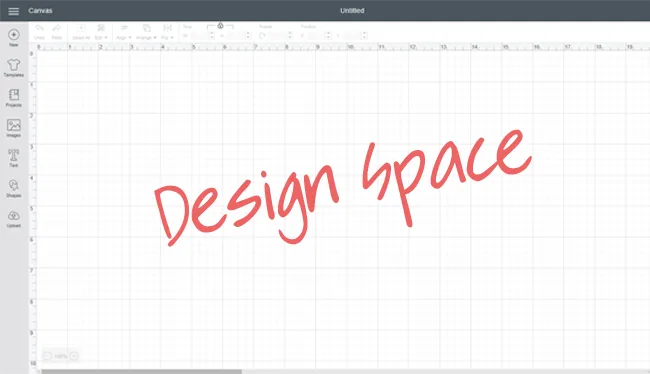Click the zoom in button
Screen dimensions: 650x374
click(74, 356)
